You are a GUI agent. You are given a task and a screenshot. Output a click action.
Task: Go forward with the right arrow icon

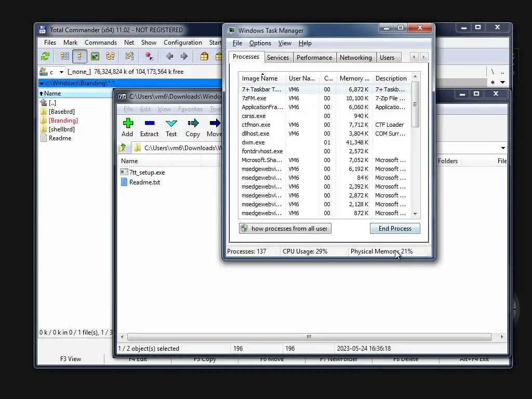click(184, 56)
